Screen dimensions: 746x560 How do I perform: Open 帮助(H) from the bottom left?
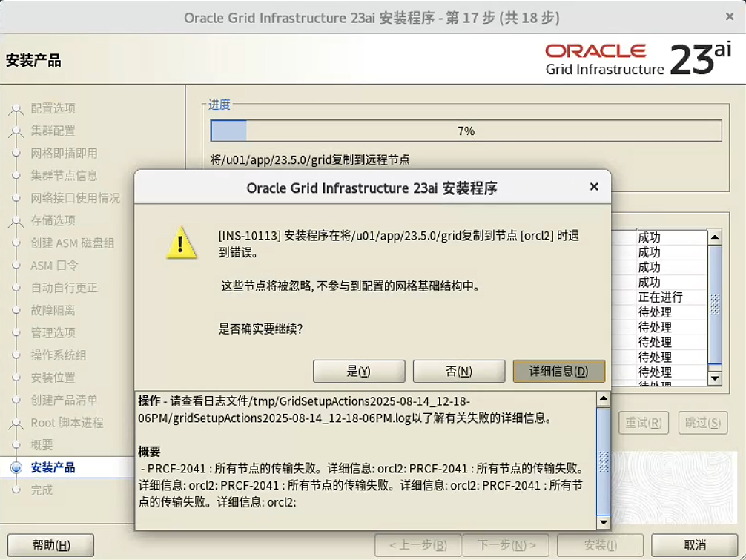(x=49, y=544)
